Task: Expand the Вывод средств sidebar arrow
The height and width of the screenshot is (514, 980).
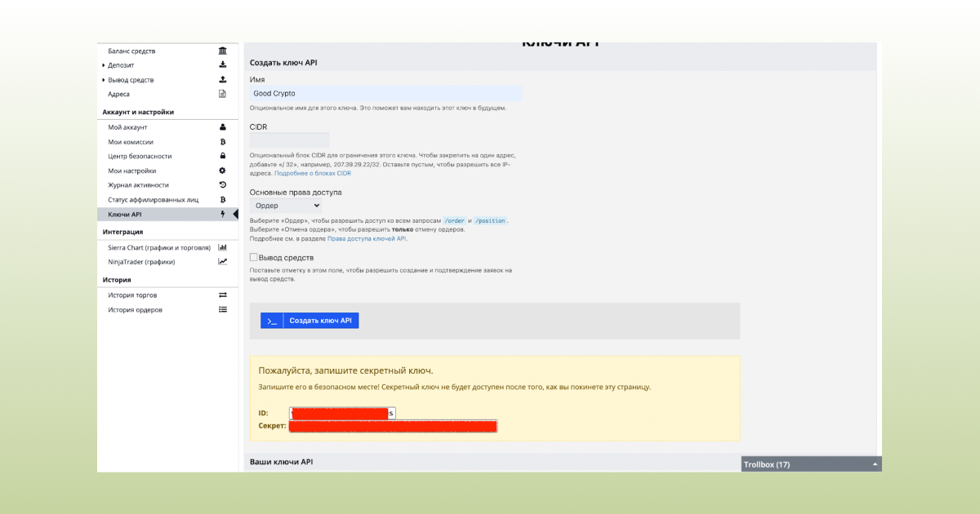Action: 104,80
